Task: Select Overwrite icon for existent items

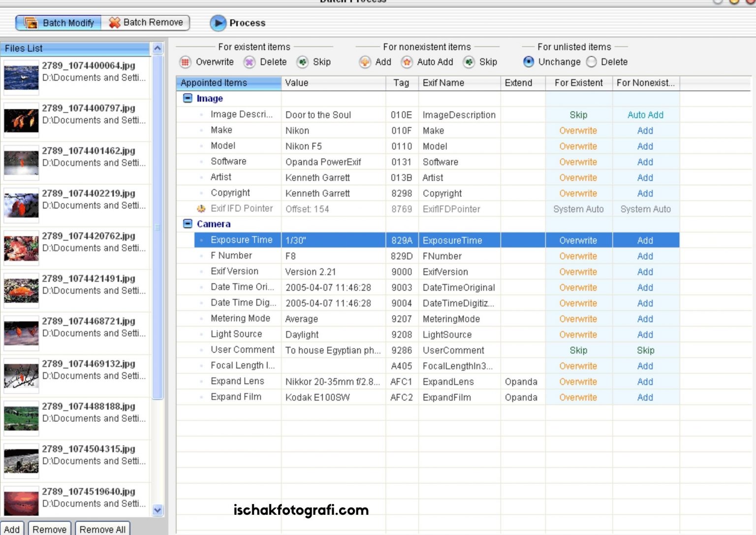Action: [x=185, y=62]
